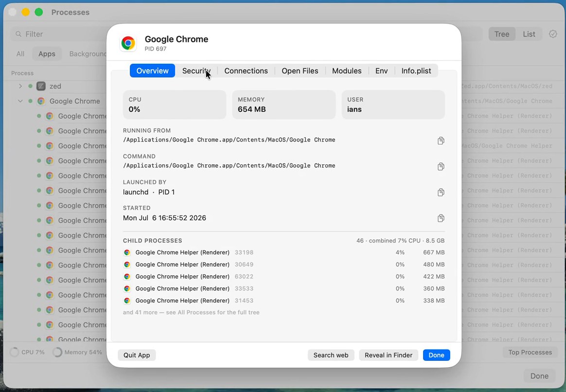Click the 'PID 697' label under title

[x=156, y=49]
